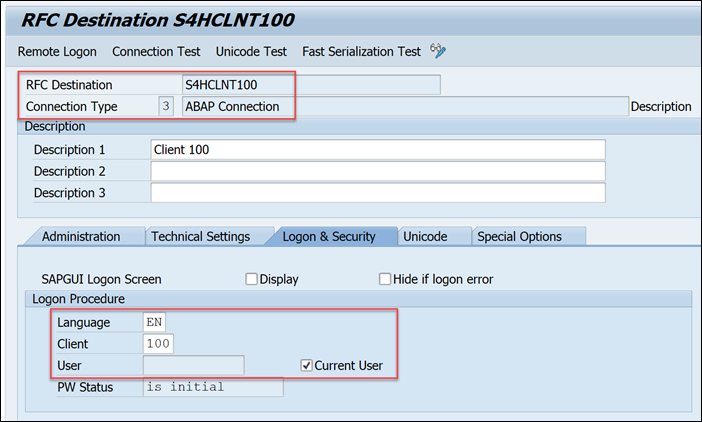Click the Client field 100
This screenshot has width=702, height=422.
click(x=158, y=344)
